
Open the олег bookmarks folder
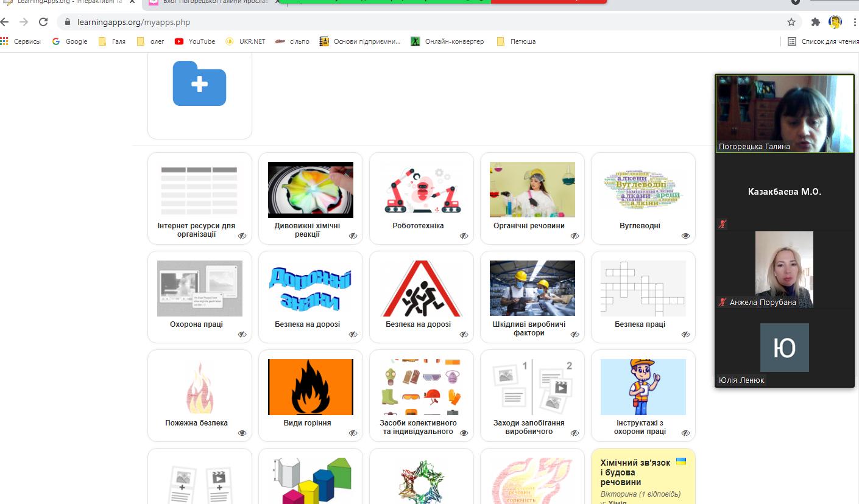(150, 41)
